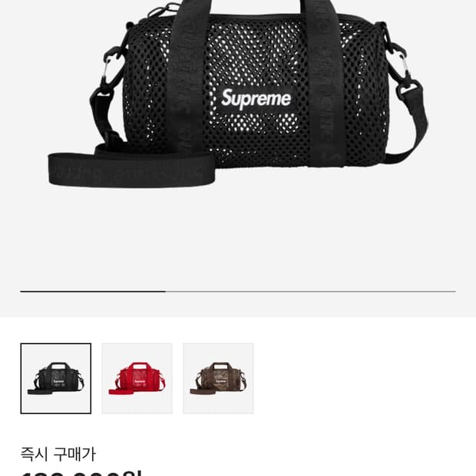This screenshot has height=476, width=476.
Task: Click the empty gray area below the bag
Action: (238, 236)
